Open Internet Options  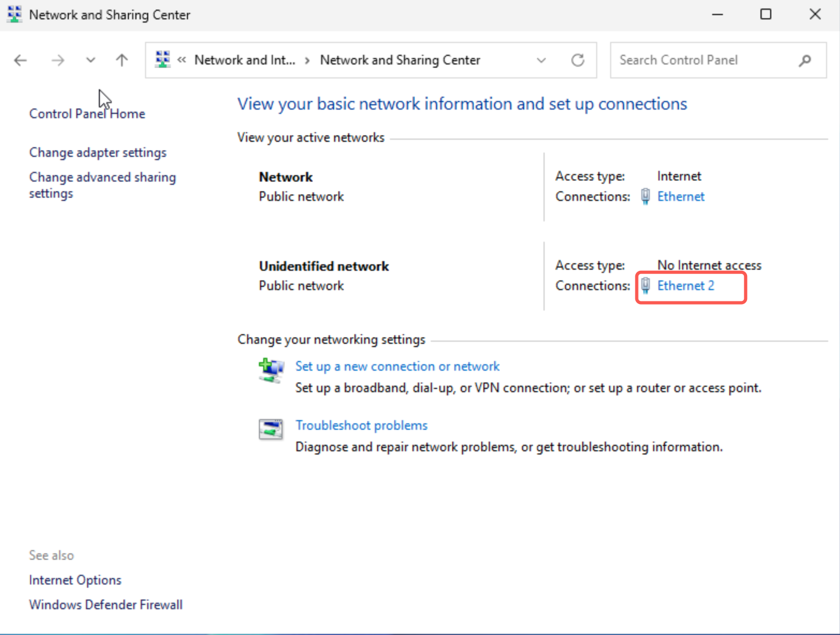(x=75, y=580)
